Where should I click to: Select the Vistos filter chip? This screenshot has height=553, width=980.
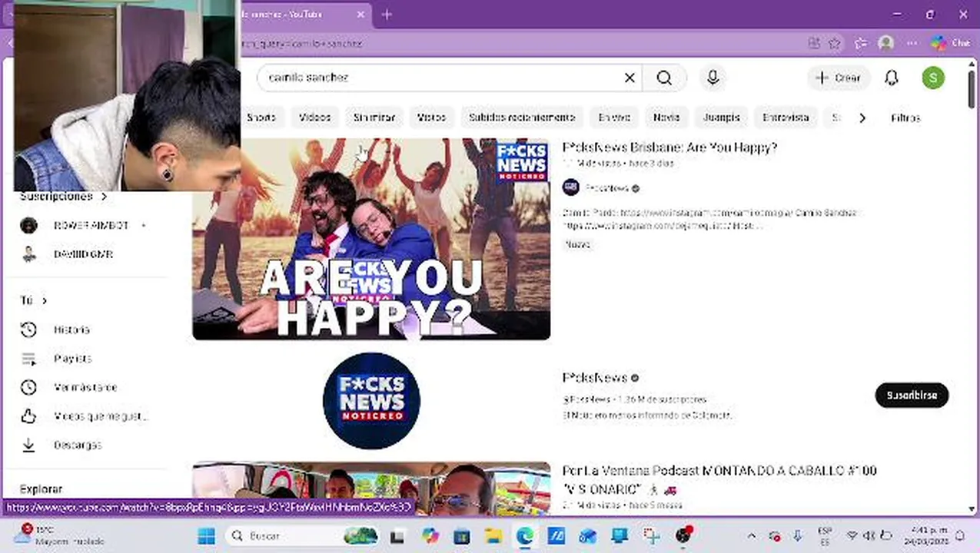pyautogui.click(x=431, y=118)
